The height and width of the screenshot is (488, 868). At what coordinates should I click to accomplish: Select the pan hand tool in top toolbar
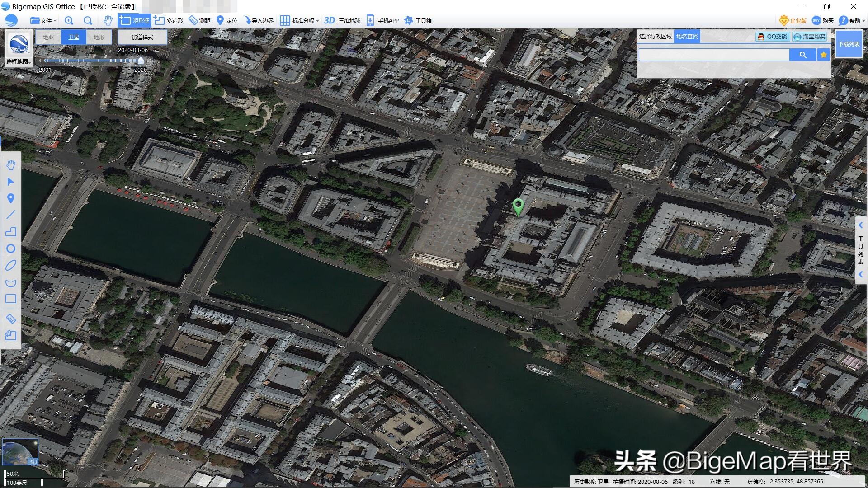[x=108, y=20]
